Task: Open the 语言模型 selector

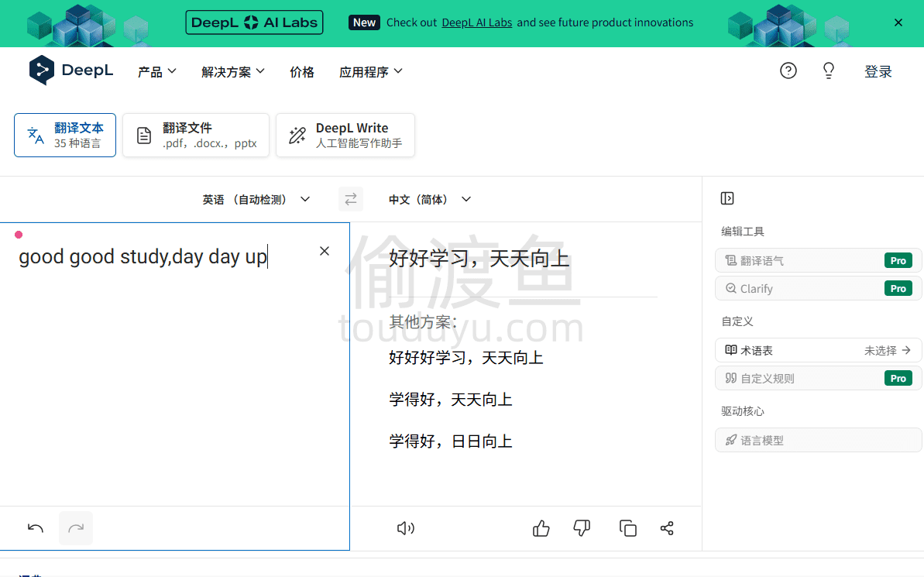Action: tap(819, 440)
